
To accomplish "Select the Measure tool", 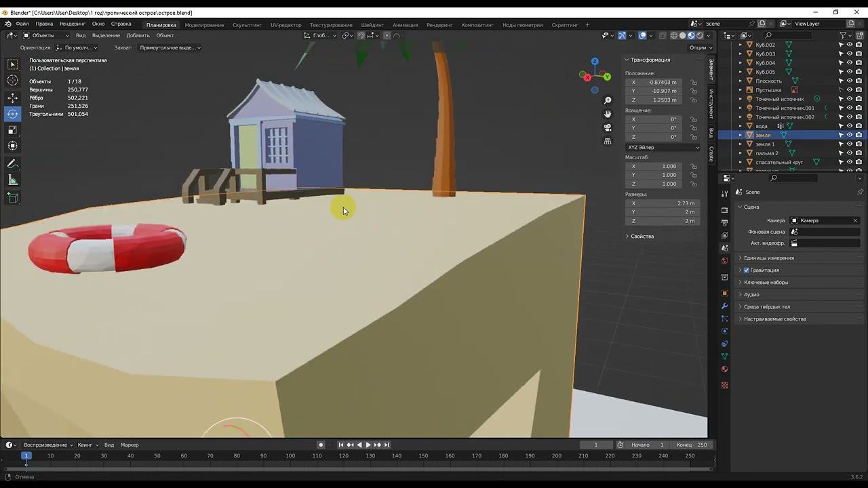I will (x=13, y=180).
